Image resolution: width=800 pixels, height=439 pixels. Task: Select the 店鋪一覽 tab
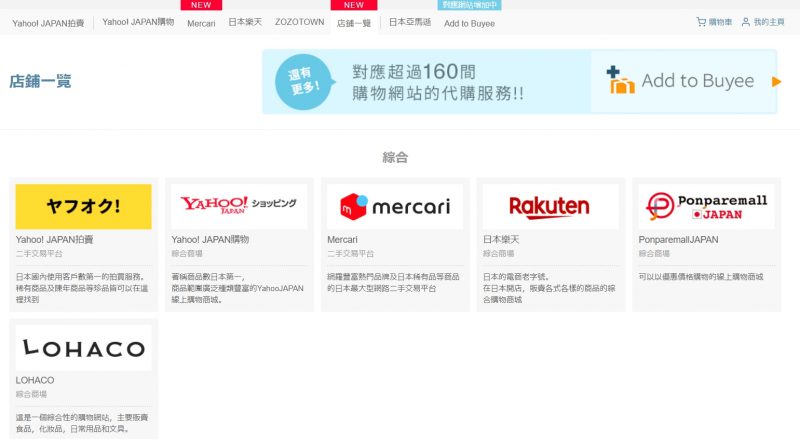tap(354, 23)
